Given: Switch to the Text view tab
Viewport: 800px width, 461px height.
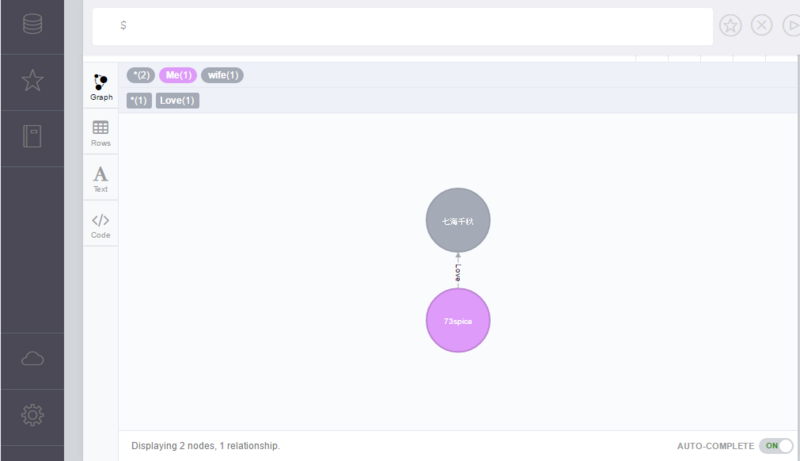Looking at the screenshot, I should pyautogui.click(x=101, y=179).
